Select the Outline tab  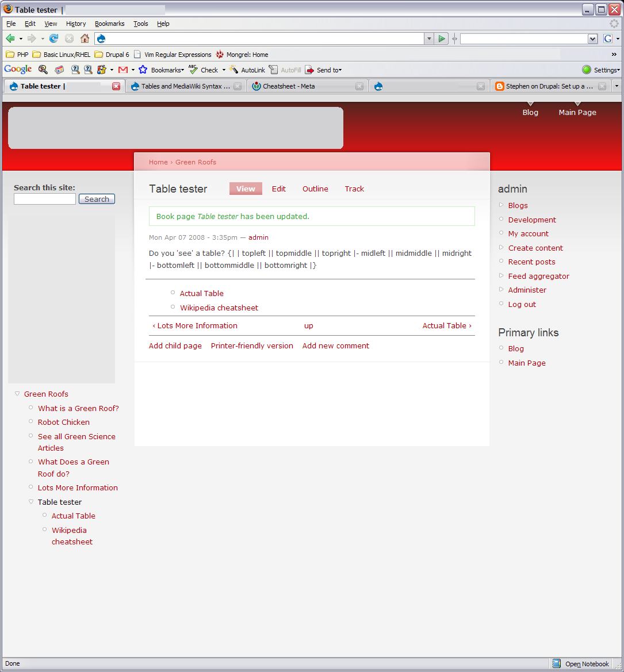(x=315, y=189)
